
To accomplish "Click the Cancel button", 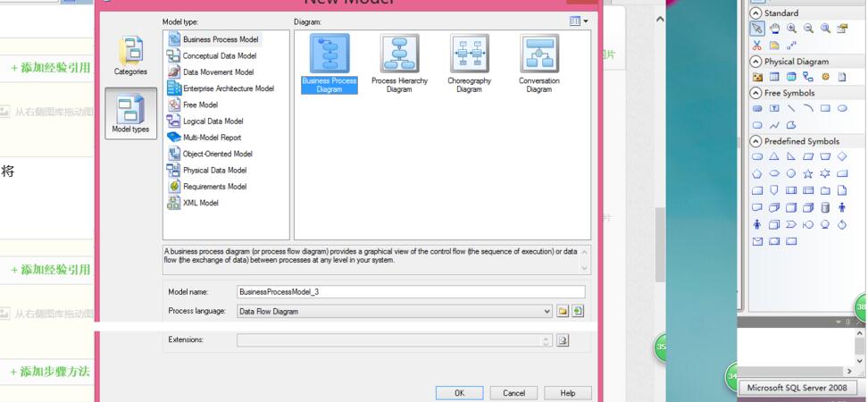I will 513,393.
